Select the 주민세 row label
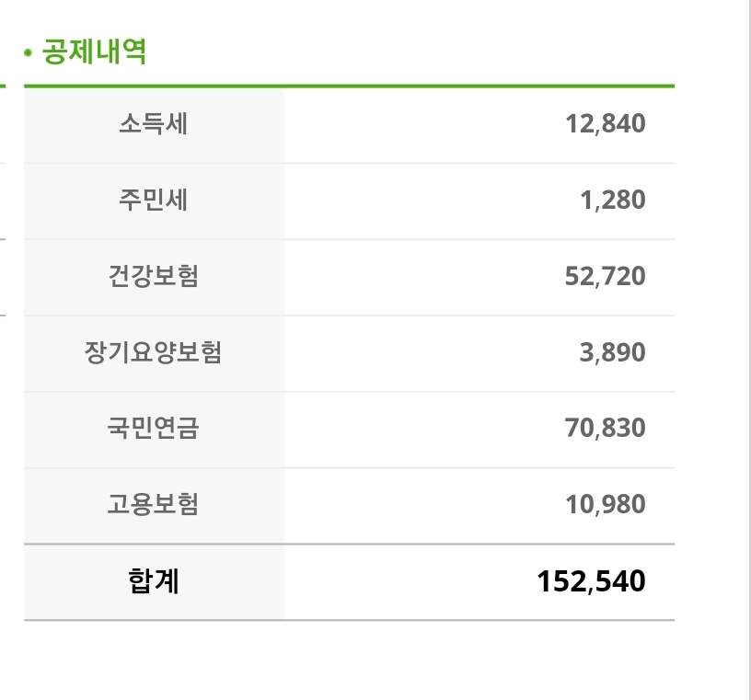The width and height of the screenshot is (751, 700). tap(153, 201)
